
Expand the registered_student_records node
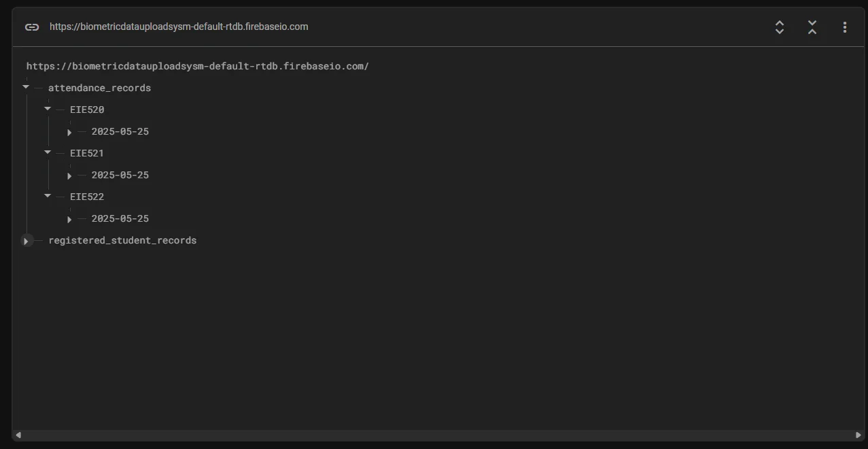click(26, 241)
